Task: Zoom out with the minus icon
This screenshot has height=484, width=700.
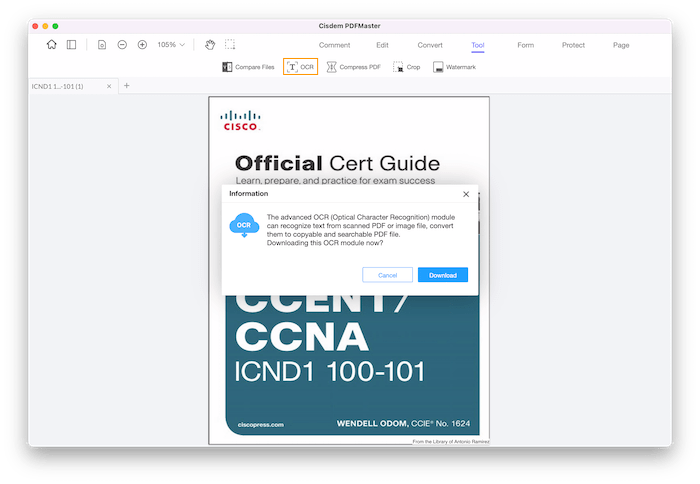Action: pos(122,45)
